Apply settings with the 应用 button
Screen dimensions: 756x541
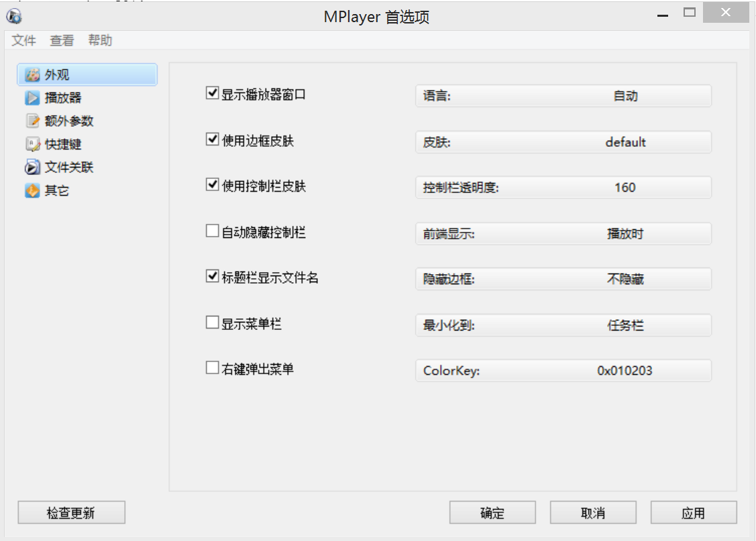point(694,513)
